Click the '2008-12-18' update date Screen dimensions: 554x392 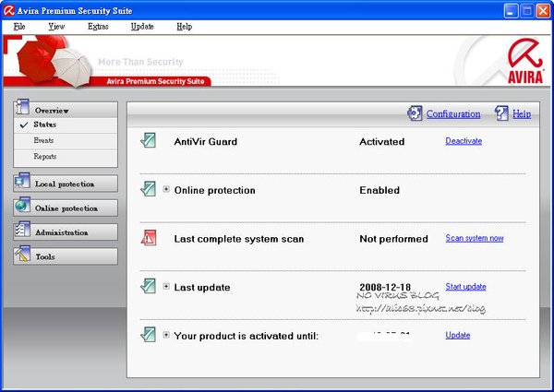click(385, 287)
